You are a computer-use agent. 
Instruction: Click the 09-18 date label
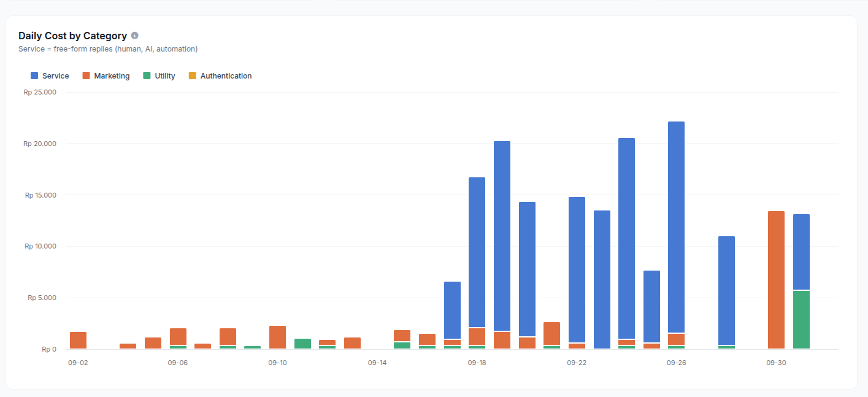[x=477, y=363]
